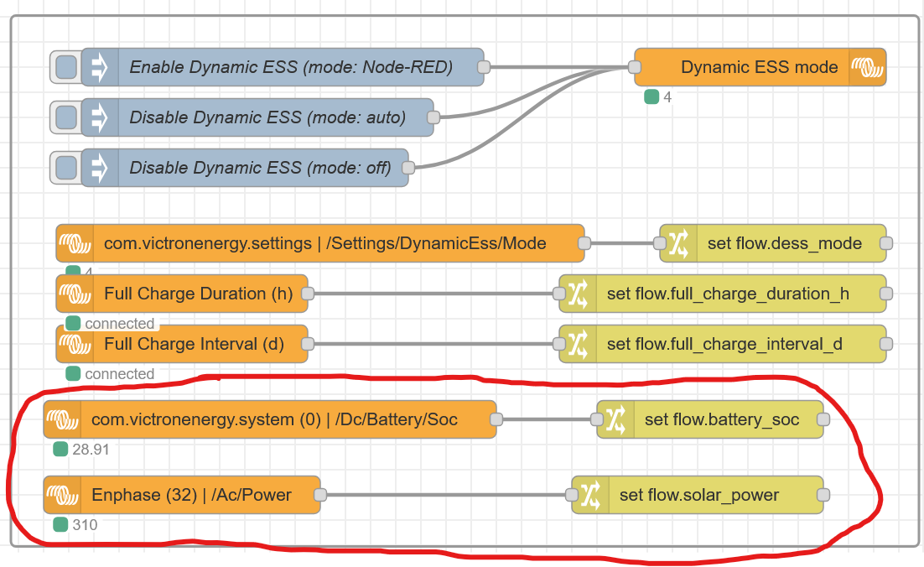Click output port of Enphase /Ac/Power node
This screenshot has height=567, width=924.
tap(320, 495)
